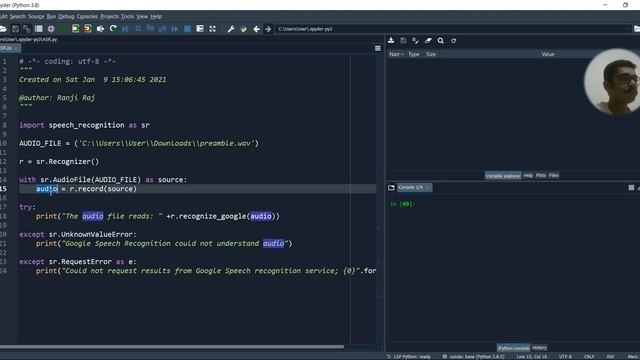The height and width of the screenshot is (360, 640).
Task: Open View menu
Action: 142,17
